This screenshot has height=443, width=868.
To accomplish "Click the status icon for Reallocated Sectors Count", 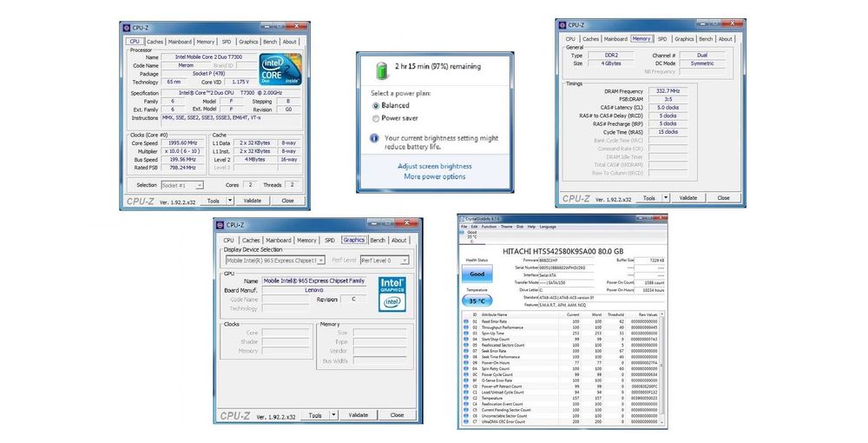I will [x=466, y=345].
